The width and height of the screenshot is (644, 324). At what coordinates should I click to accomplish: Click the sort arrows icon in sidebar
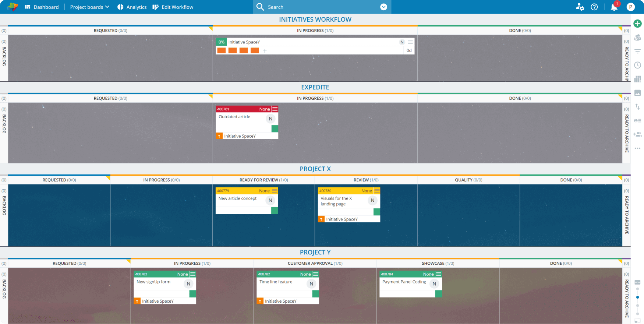coord(637,107)
